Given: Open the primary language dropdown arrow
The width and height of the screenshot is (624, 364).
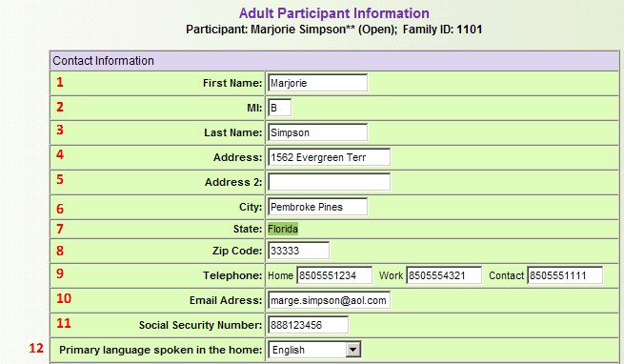Looking at the screenshot, I should tap(352, 350).
